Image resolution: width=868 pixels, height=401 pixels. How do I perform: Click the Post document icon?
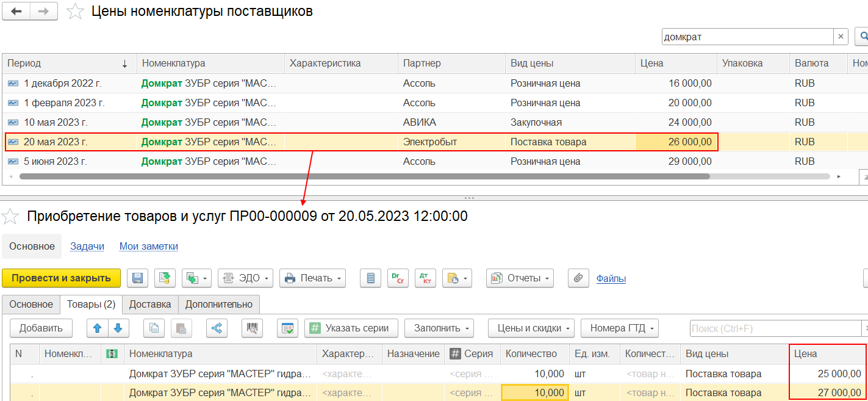click(x=165, y=278)
